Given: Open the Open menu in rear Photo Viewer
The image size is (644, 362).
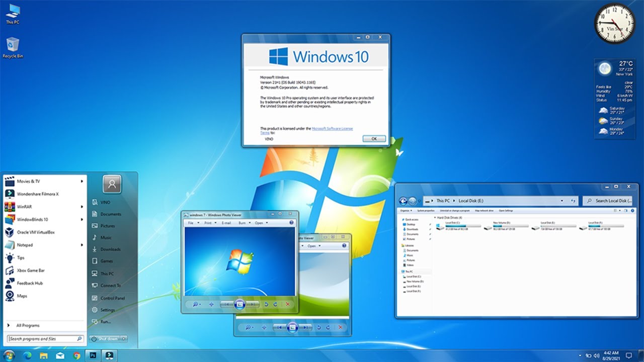Looking at the screenshot, I should 313,246.
